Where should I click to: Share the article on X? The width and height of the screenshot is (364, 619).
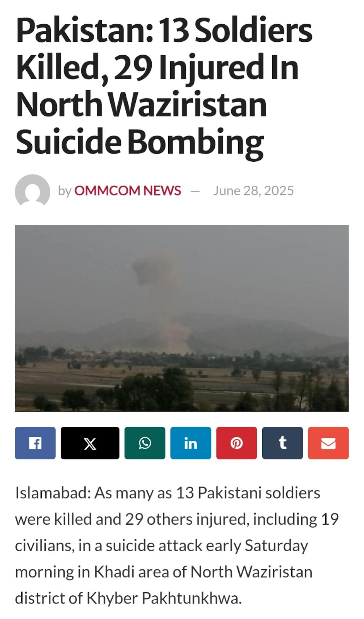coord(90,443)
